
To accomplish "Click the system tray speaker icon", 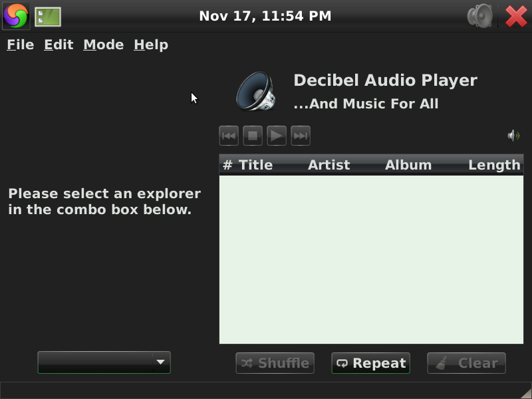I will coord(479,15).
